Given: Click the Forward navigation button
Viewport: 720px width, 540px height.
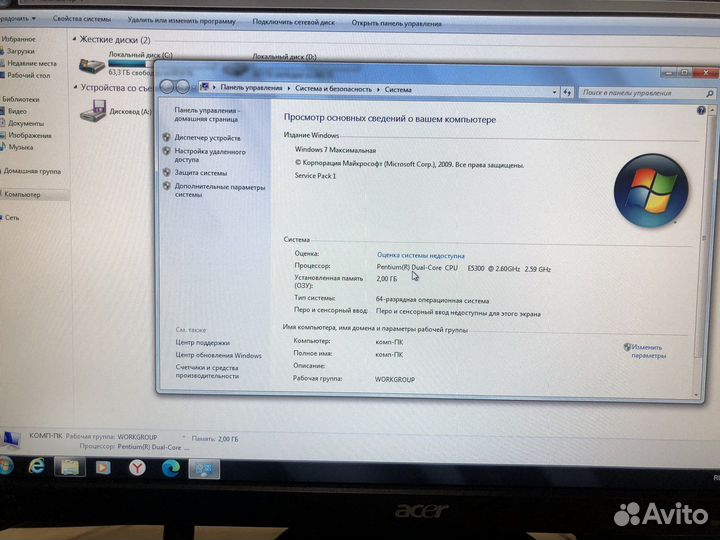Looking at the screenshot, I should (183, 87).
